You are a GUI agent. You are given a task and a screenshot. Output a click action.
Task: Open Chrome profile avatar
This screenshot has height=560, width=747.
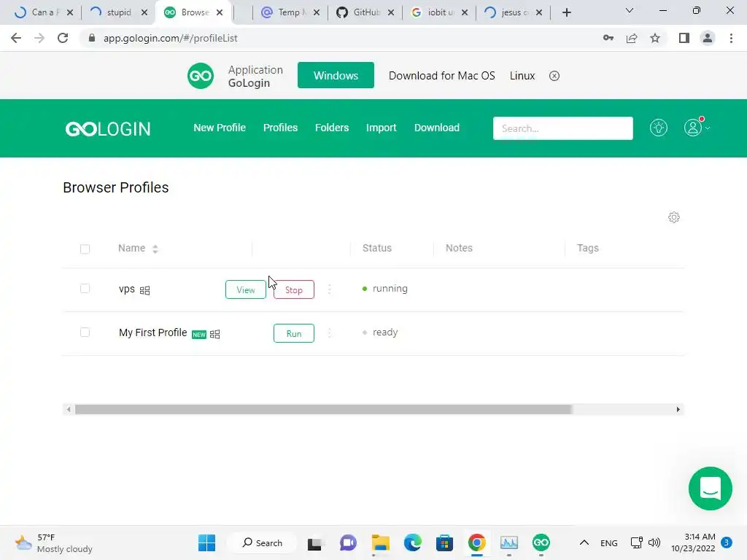[x=708, y=38]
